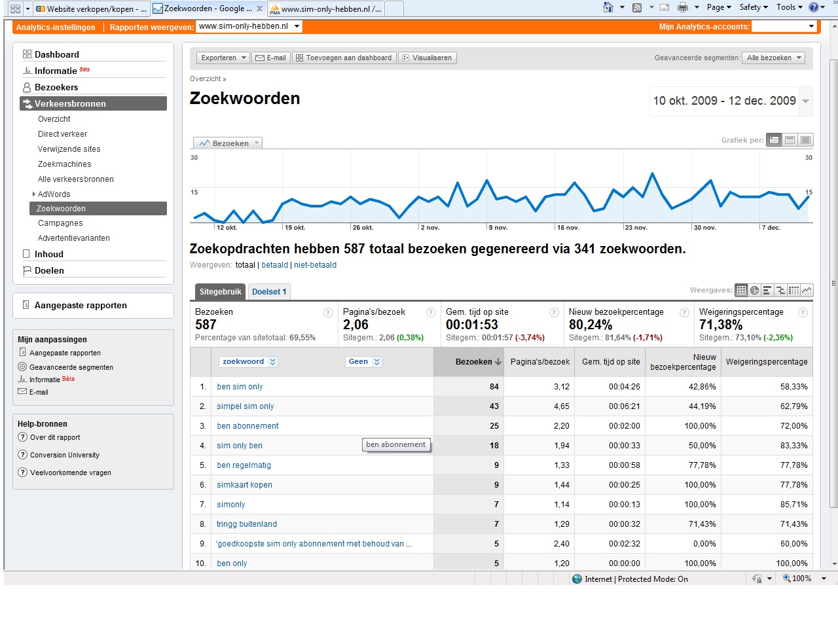The height and width of the screenshot is (644, 838).
Task: Open the Alle bezoeken segment dropdown
Action: (774, 58)
